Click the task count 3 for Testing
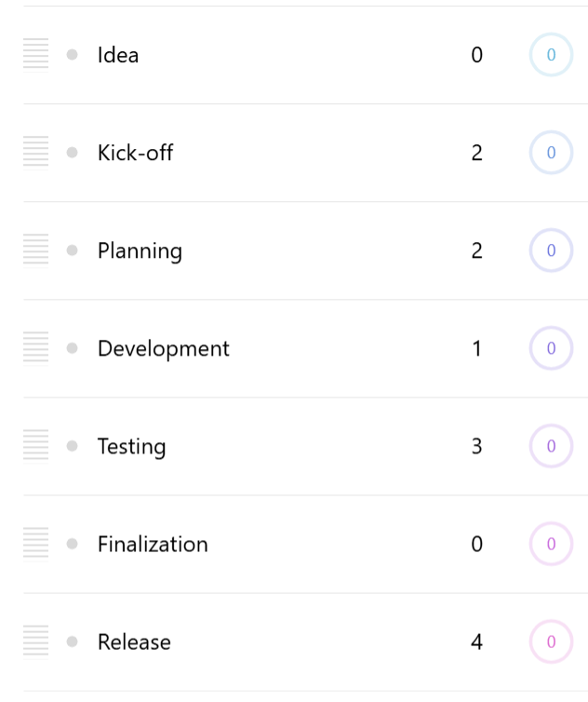Screen dimensions: 588x702 tap(476, 446)
